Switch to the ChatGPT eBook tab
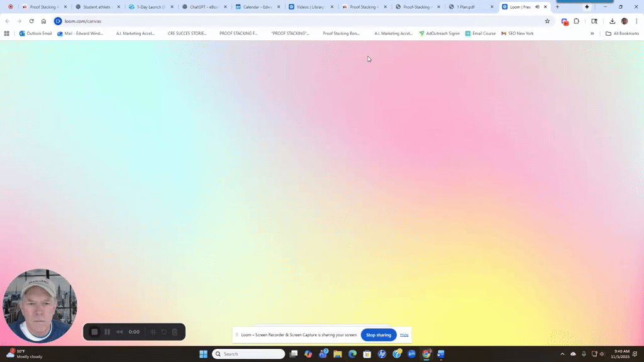This screenshot has height=362, width=644. [x=204, y=7]
